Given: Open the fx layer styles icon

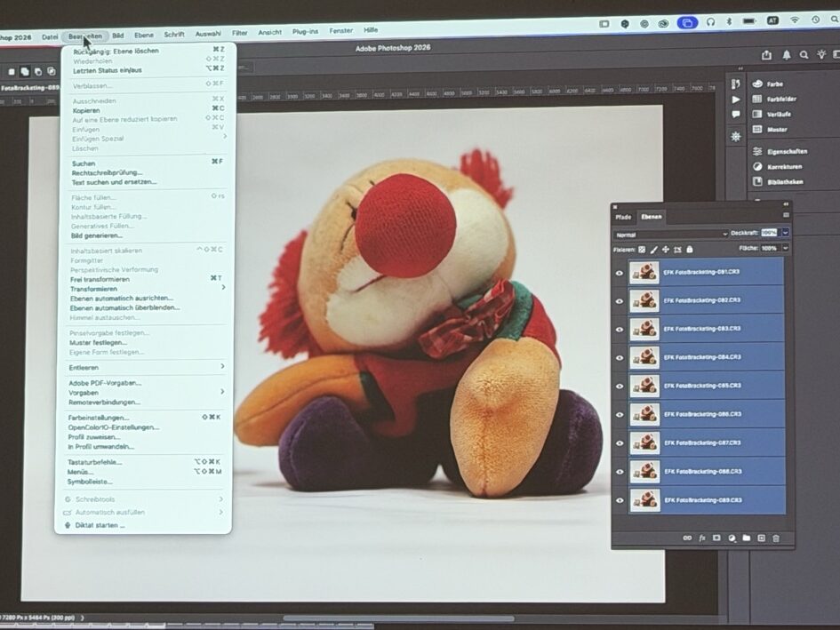Looking at the screenshot, I should click(701, 538).
